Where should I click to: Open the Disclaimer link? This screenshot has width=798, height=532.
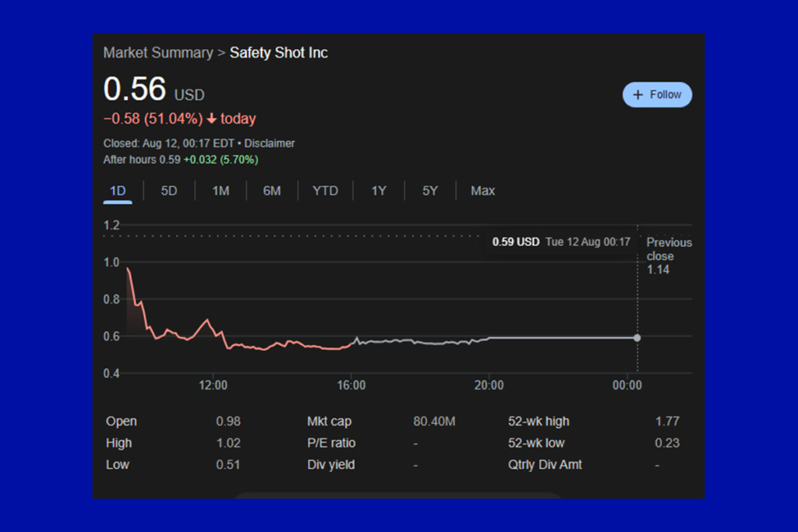pyautogui.click(x=269, y=143)
